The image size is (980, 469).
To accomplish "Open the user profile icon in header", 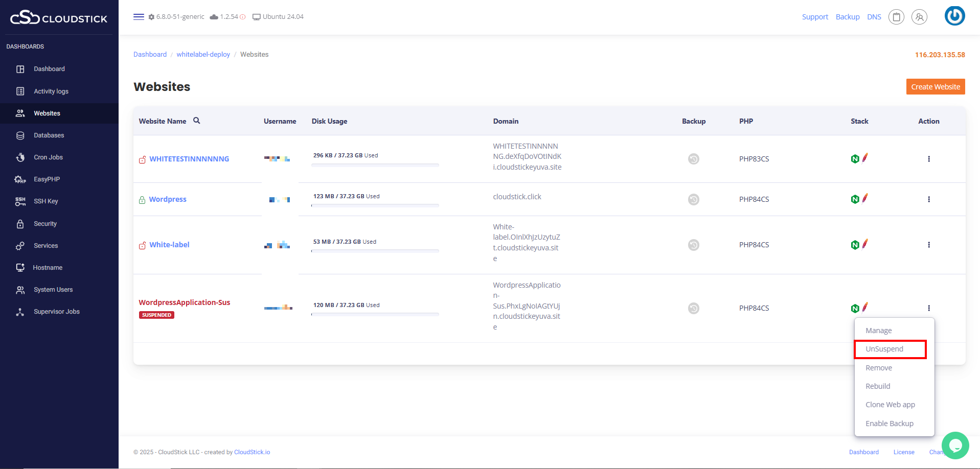I will (x=919, y=17).
